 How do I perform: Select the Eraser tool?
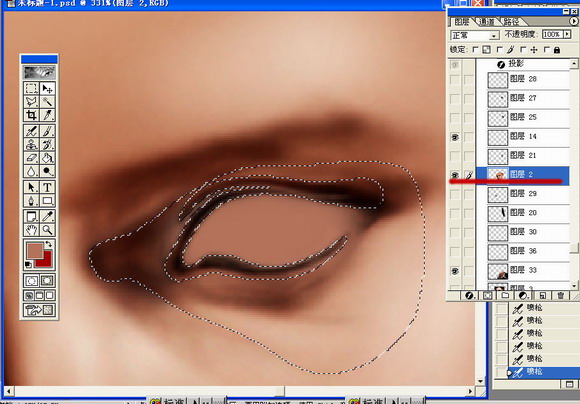pyautogui.click(x=31, y=158)
